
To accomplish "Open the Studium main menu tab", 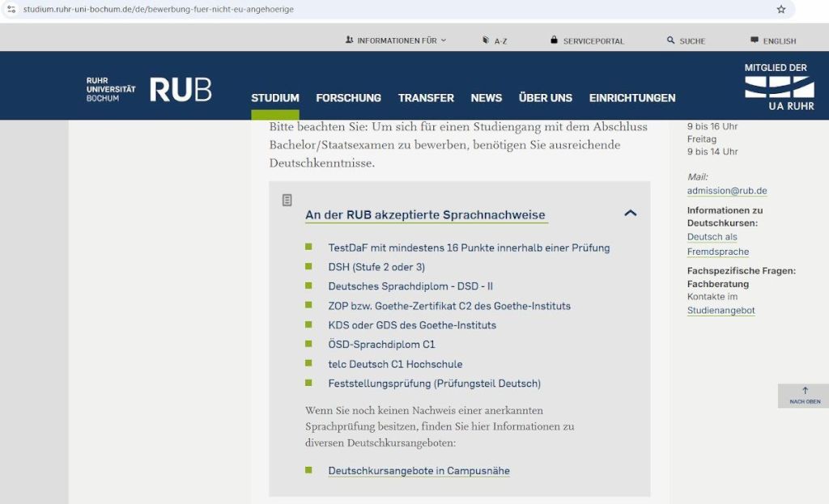I will tap(275, 98).
